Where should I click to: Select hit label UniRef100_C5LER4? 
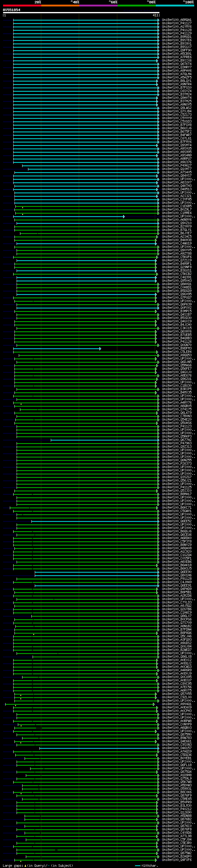(176, 352)
